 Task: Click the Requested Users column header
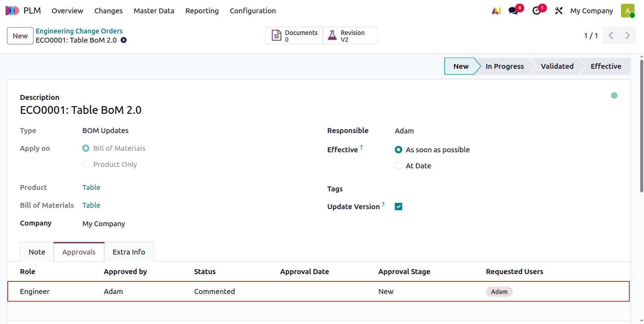(514, 272)
